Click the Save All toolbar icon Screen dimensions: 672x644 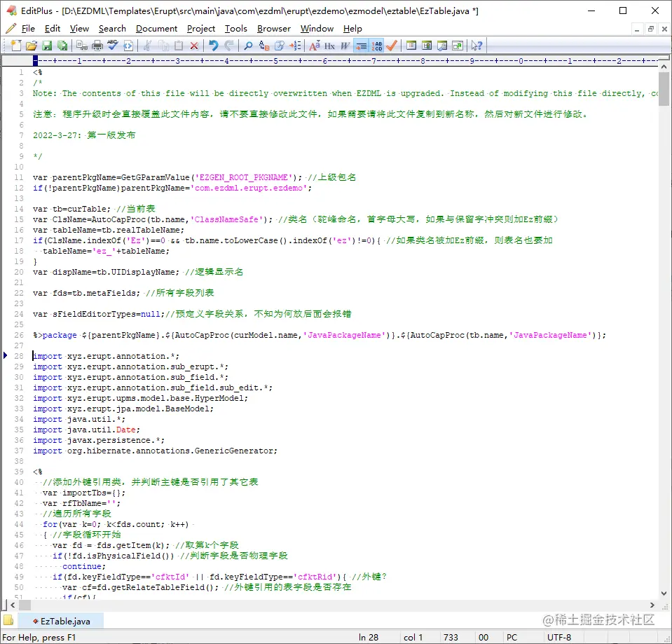[62, 46]
